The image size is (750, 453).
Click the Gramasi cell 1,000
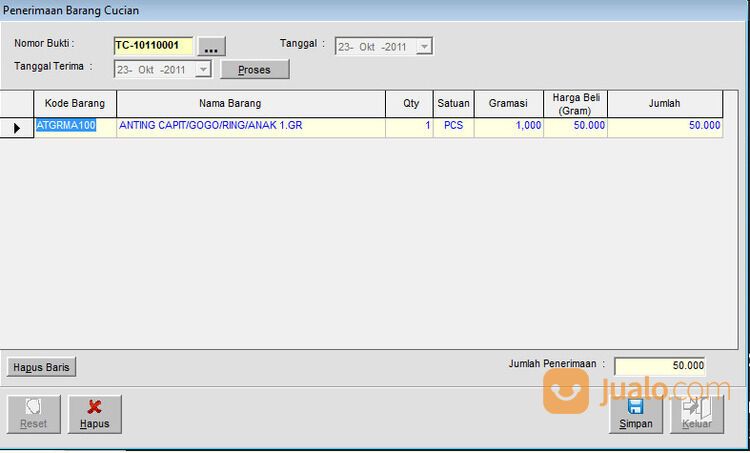509,127
